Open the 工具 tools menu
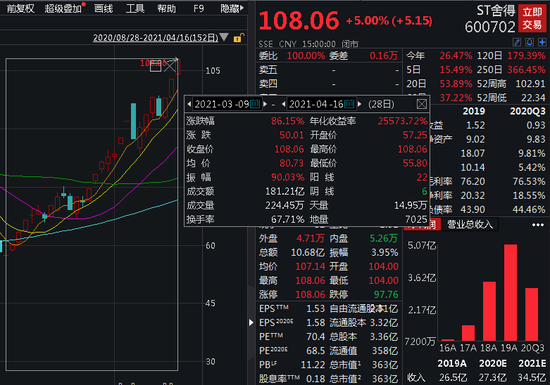This screenshot has height=385, width=550. coord(135,8)
